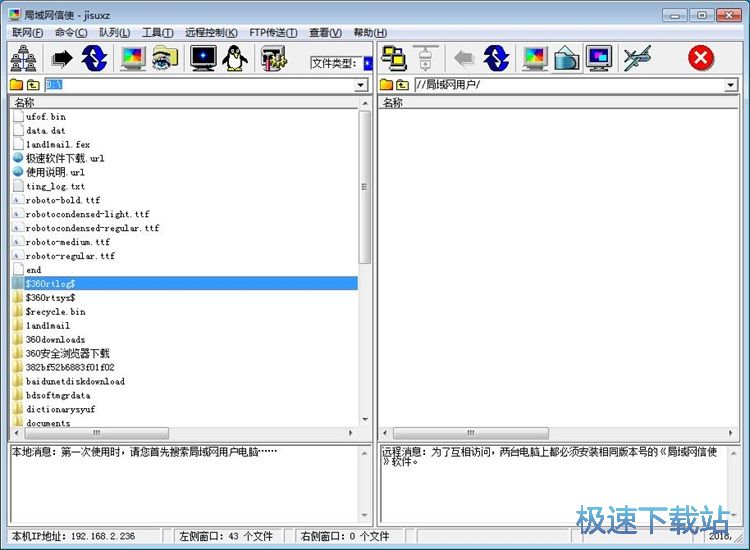Image resolution: width=750 pixels, height=550 pixels.
Task: Click the red X stop icon
Action: (x=701, y=58)
